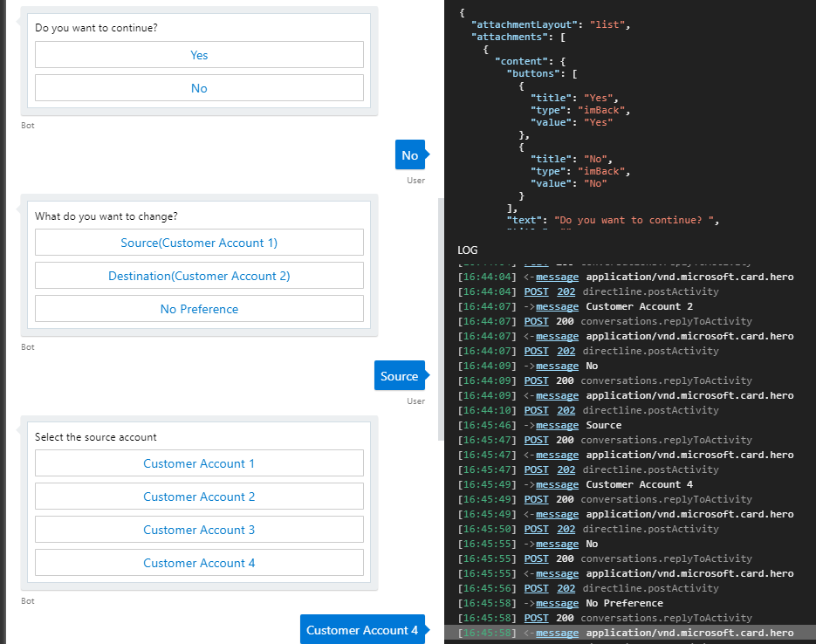816x644 pixels.
Task: Select Customer Account 2 as source account
Action: [199, 496]
